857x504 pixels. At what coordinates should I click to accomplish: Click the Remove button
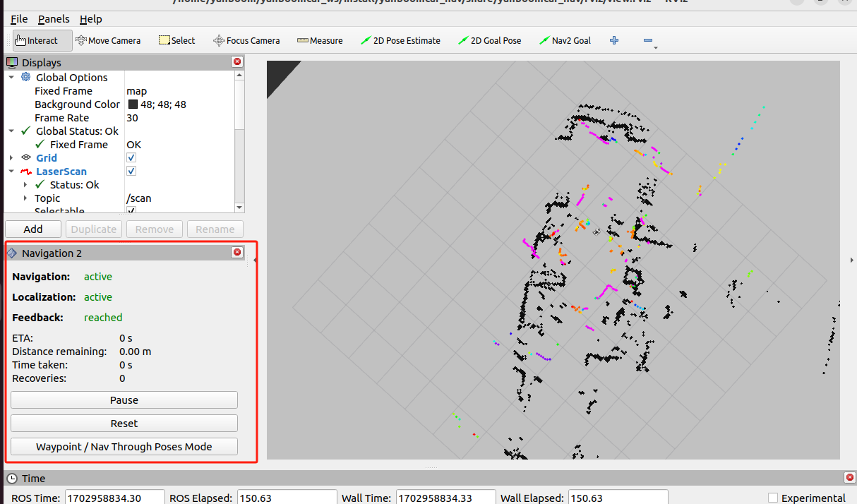click(x=155, y=229)
